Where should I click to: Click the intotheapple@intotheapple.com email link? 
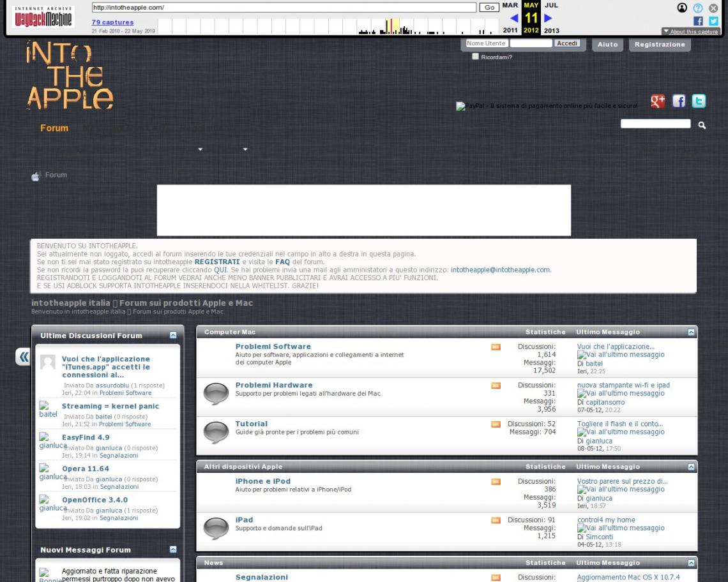(501, 270)
